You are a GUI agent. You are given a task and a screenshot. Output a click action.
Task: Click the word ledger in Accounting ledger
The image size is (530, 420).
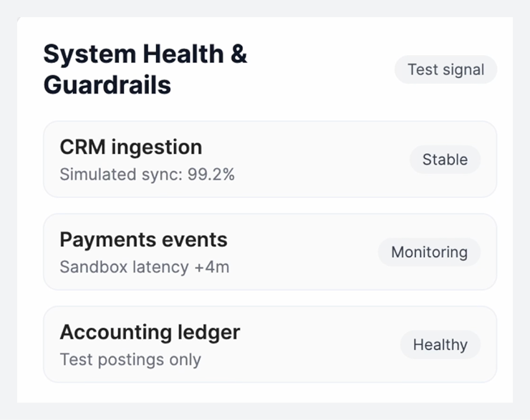[208, 332]
